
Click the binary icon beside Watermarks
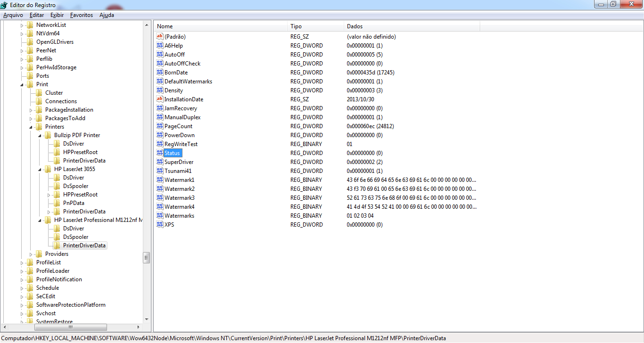pos(159,215)
